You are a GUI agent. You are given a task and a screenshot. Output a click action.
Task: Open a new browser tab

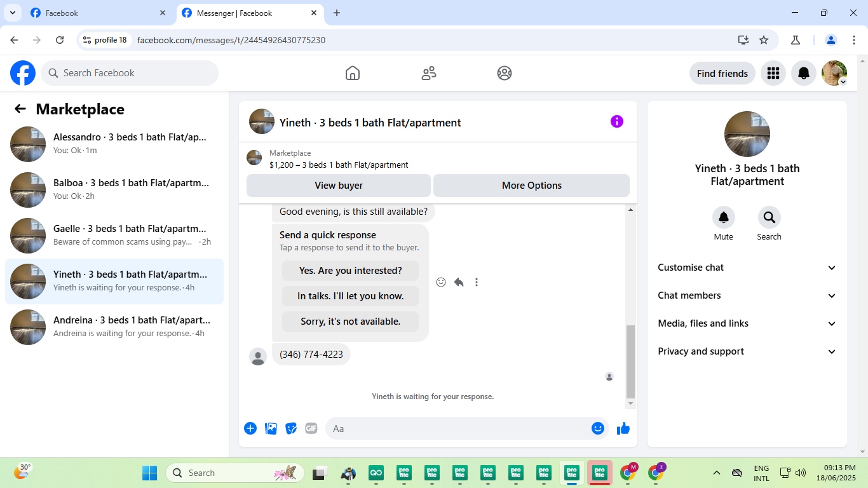click(x=337, y=13)
